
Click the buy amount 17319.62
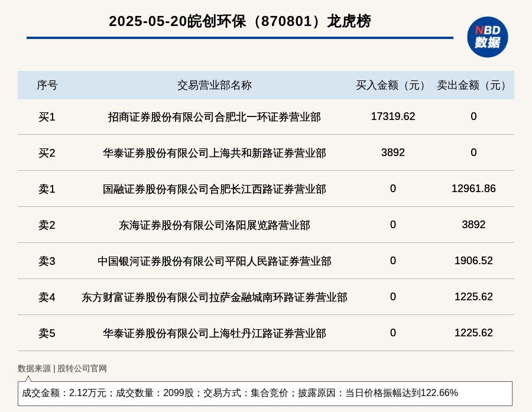point(393,116)
